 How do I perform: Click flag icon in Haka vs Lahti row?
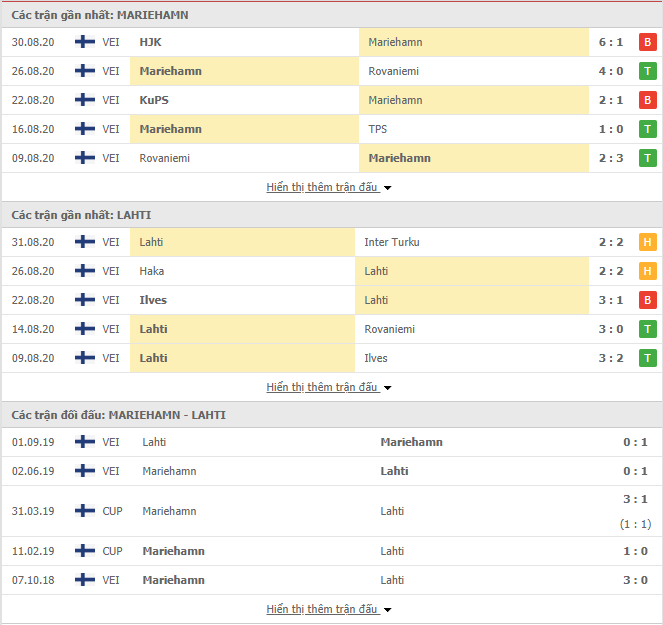(x=85, y=271)
